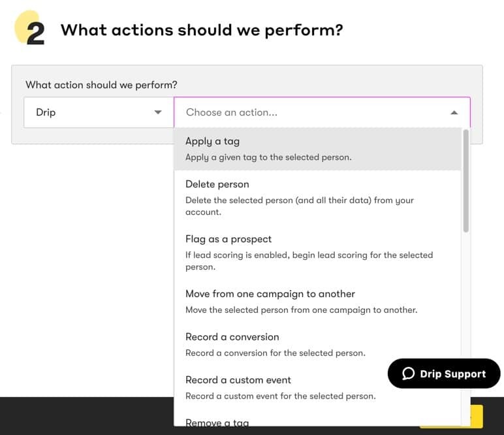Select Delete person action
The width and height of the screenshot is (504, 435).
317,198
